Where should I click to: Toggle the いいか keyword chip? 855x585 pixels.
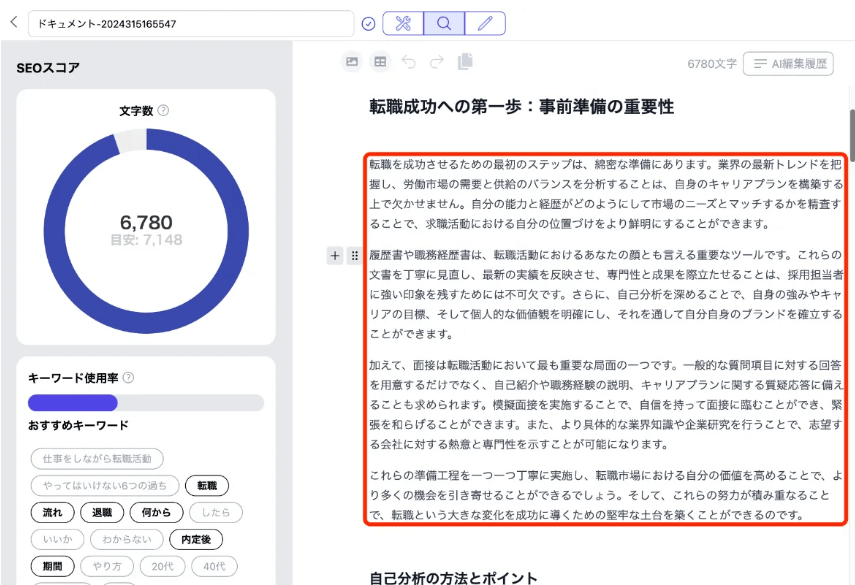(57, 539)
